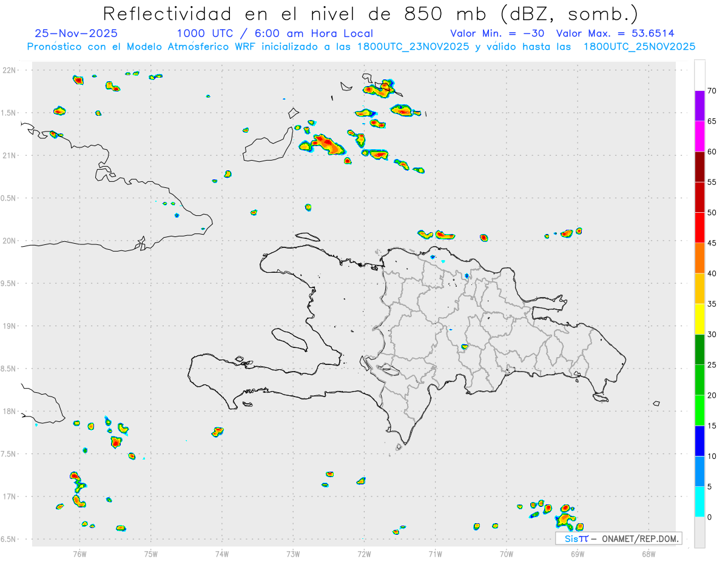Click the colorbar tick label "15"
Screen dimensions: 728x562
[712, 426]
